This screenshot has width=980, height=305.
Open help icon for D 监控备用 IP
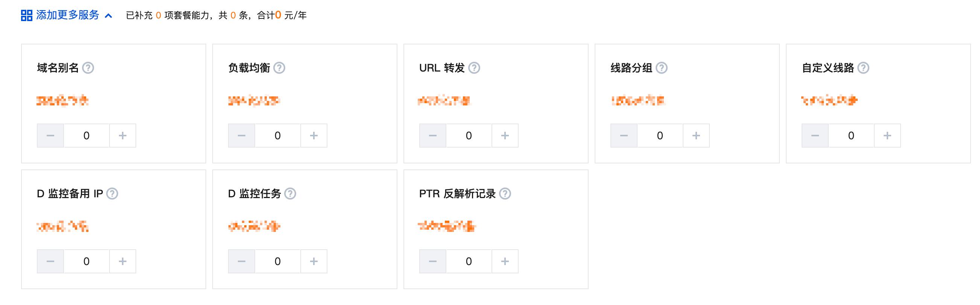112,194
